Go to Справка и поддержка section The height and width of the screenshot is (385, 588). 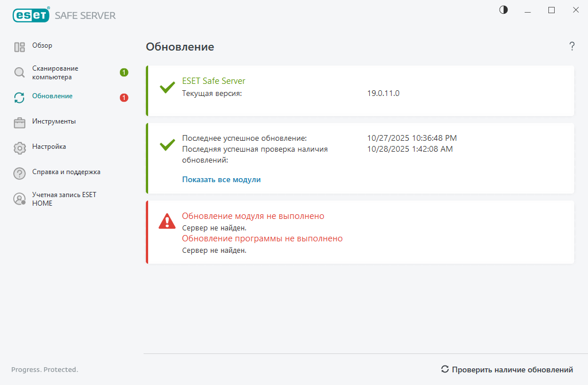coord(66,172)
